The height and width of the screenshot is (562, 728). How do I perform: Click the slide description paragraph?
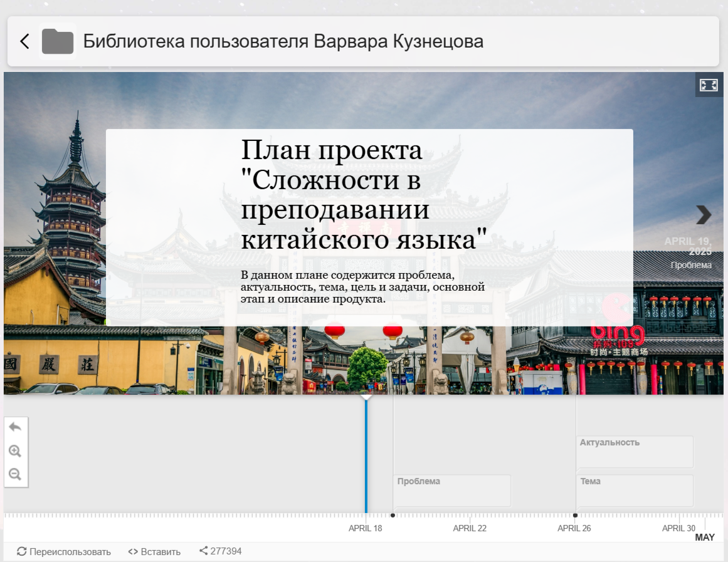tap(362, 287)
